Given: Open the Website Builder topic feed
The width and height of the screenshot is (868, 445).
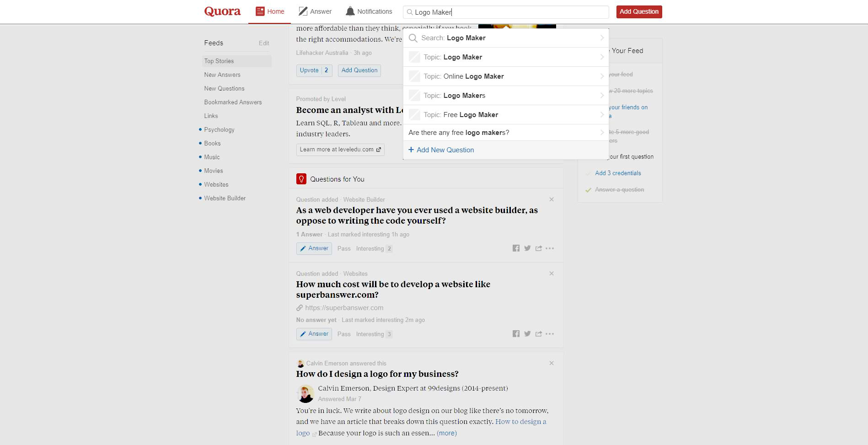Looking at the screenshot, I should point(225,198).
